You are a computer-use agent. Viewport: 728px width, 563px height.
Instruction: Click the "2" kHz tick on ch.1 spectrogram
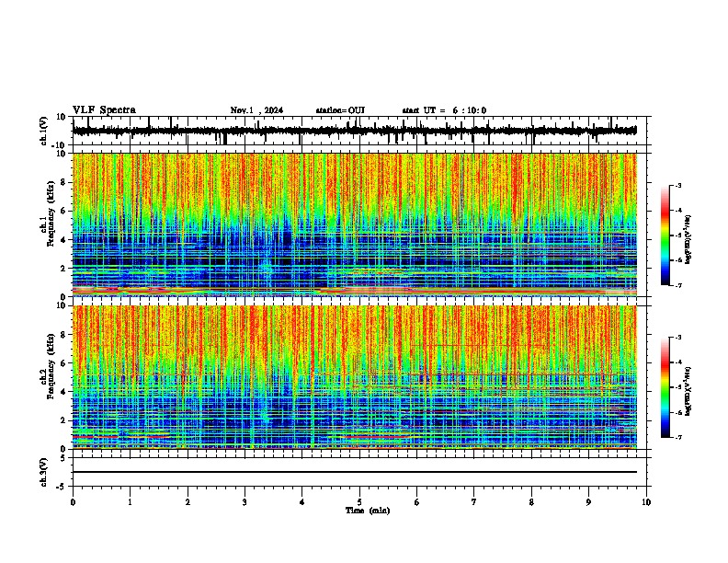click(63, 268)
